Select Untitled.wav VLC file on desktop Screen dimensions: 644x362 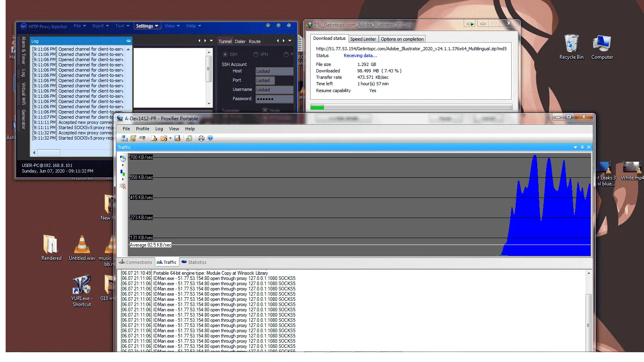click(82, 248)
